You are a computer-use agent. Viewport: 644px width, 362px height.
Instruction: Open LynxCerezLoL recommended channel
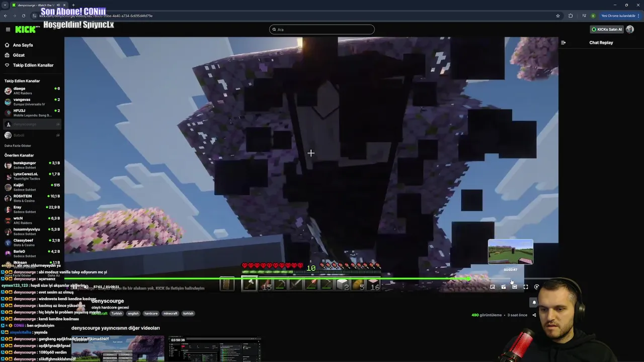31,176
